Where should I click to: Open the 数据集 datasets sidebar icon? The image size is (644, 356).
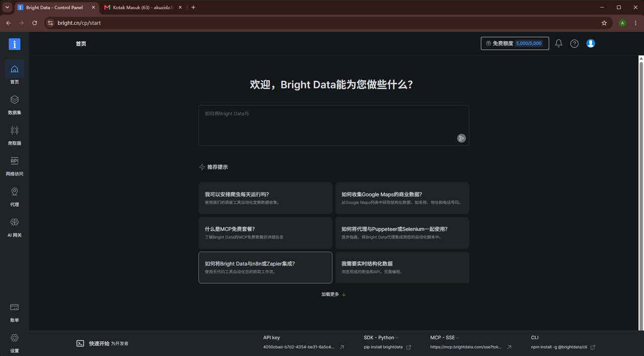(15, 100)
